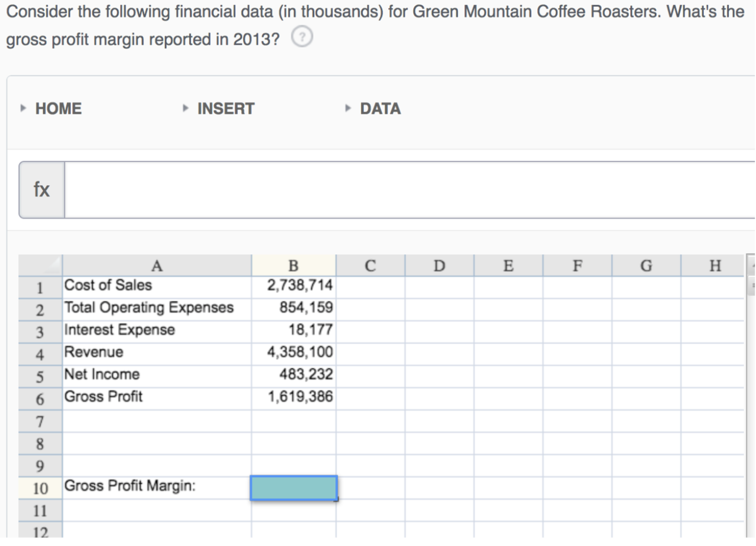Viewport: 756px width, 546px height.
Task: Expand the DATA menu arrow
Action: point(348,108)
